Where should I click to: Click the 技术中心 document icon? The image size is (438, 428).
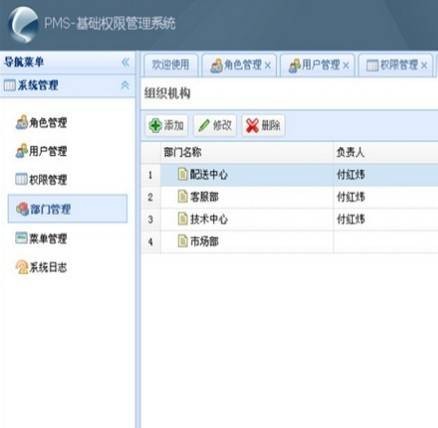pos(183,219)
